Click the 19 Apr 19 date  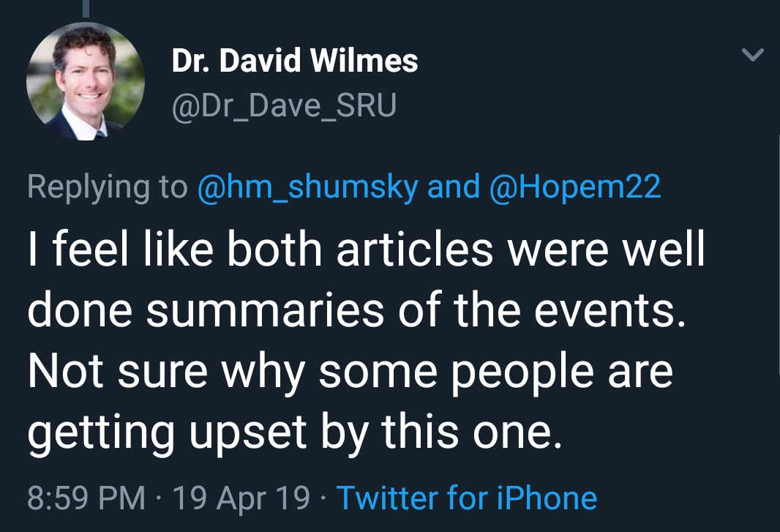241,498
